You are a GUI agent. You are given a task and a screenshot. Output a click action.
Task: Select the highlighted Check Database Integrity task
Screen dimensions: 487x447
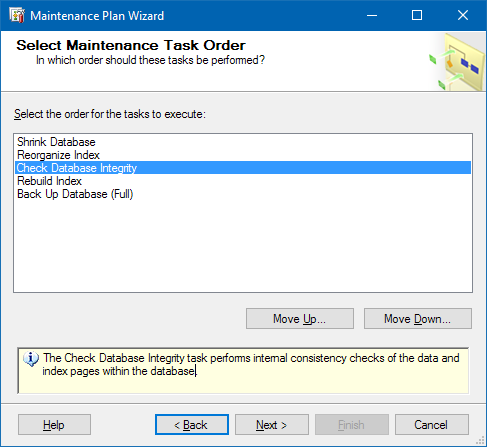tap(243, 168)
